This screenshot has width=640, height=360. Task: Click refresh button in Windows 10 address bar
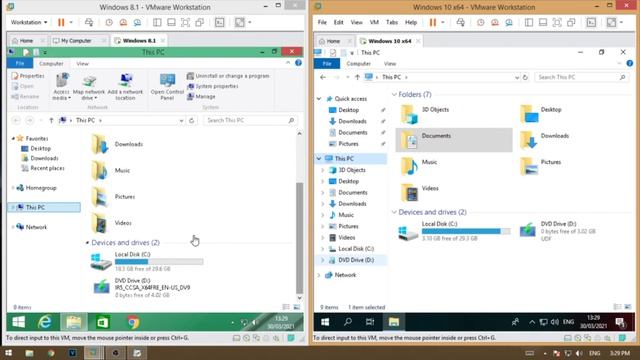[526, 77]
